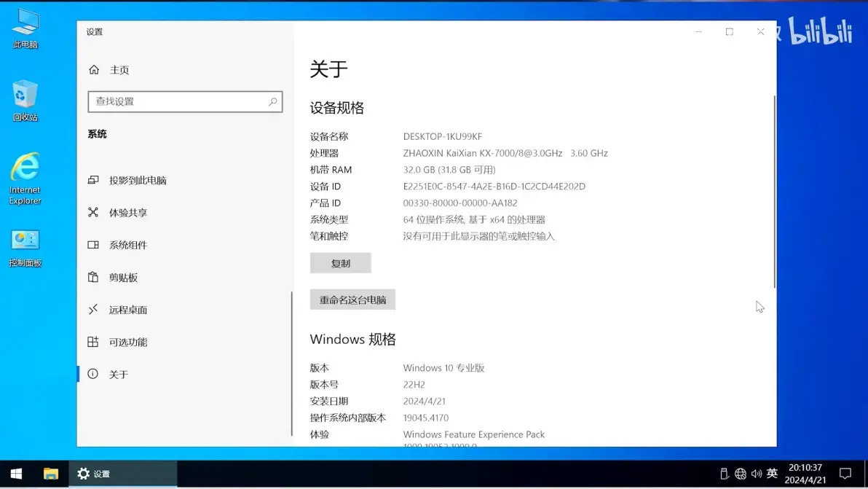Maximize the 设置 window
Image resolution: width=868 pixels, height=489 pixels.
pos(730,31)
